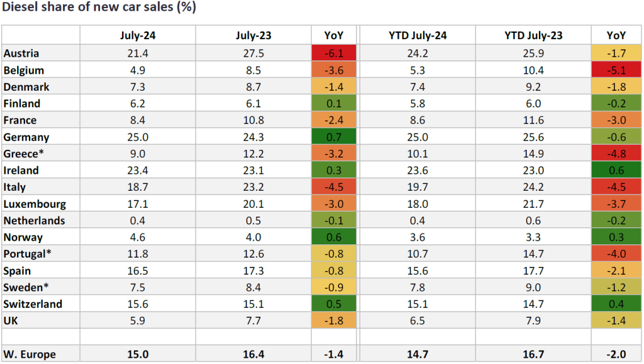Select Spain's YTD July-23 value 17.7
This screenshot has height=364, width=644.
533,271
